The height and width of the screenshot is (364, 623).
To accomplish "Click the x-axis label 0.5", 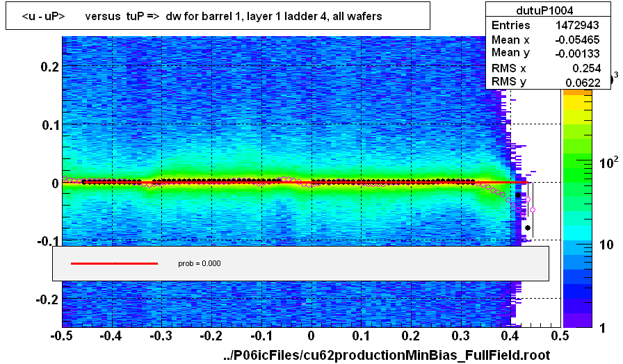I will 560,336.
